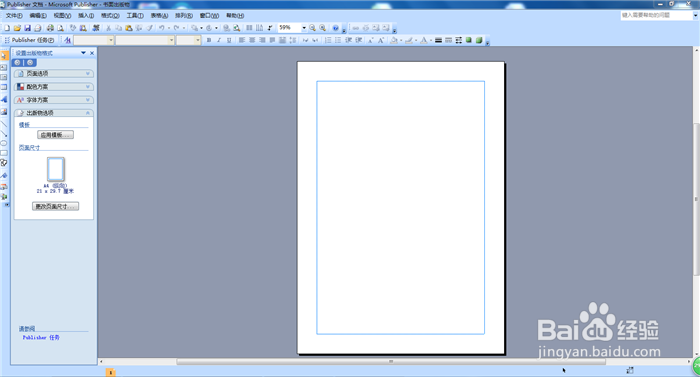Select the Picture Frame tool

coord(4,111)
